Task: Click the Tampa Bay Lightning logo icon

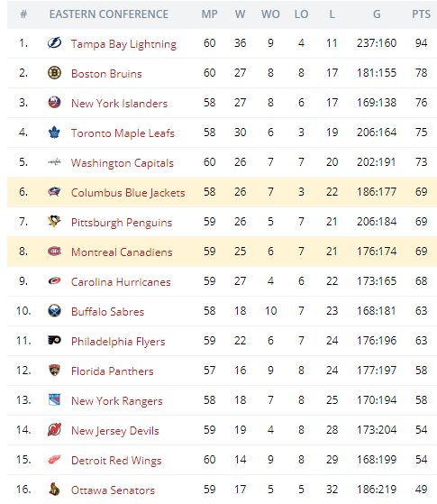Action: (54, 42)
